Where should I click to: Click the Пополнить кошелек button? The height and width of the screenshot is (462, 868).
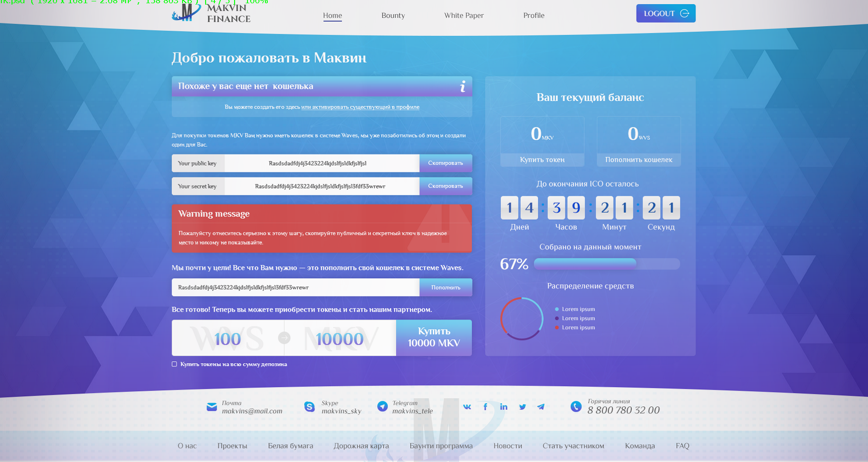pos(638,160)
